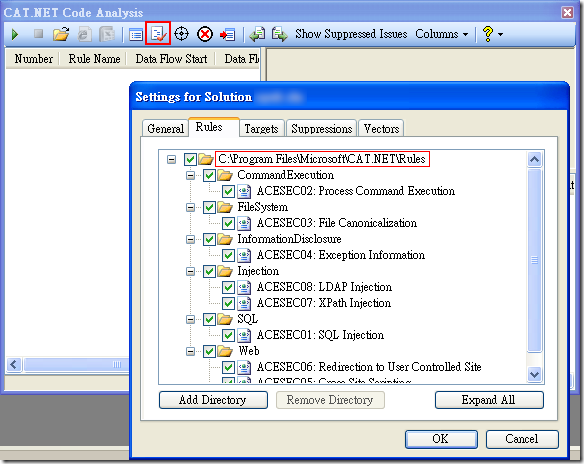Dismiss the dialog with Cancel
This screenshot has width=584, height=464.
pyautogui.click(x=522, y=439)
